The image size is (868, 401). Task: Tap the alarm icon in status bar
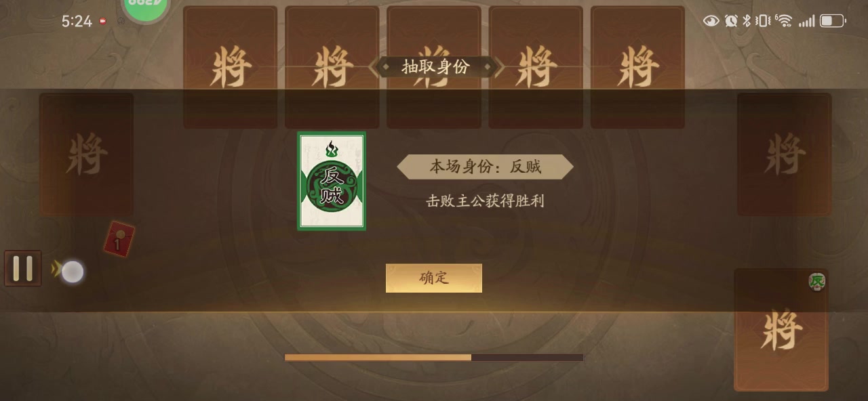pyautogui.click(x=731, y=21)
